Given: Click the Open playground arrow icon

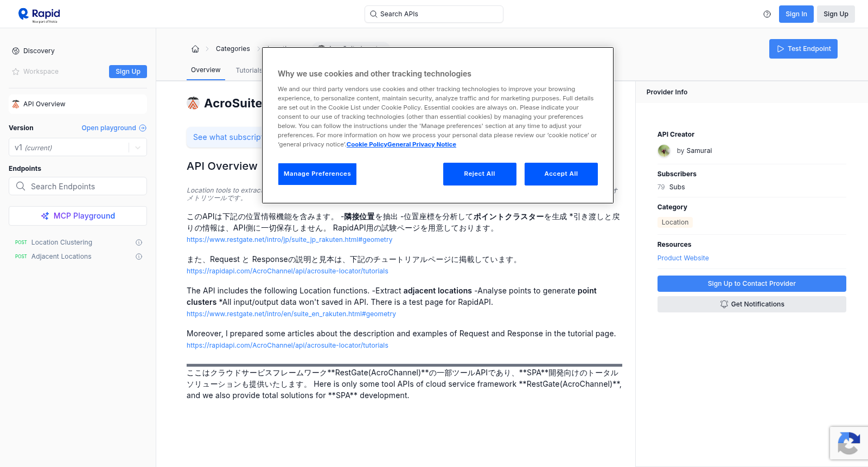Looking at the screenshot, I should 143,128.
